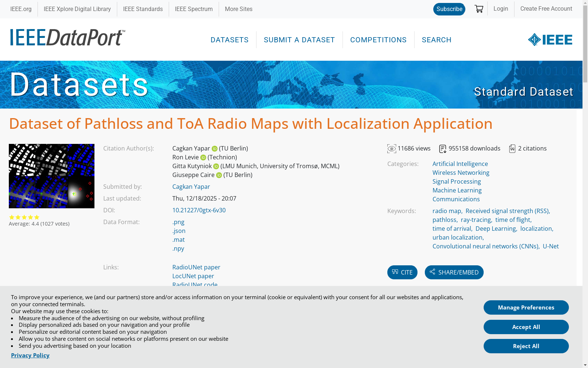588x368 pixels.
Task: Open IEEE Spectrum link
Action: [x=194, y=9]
